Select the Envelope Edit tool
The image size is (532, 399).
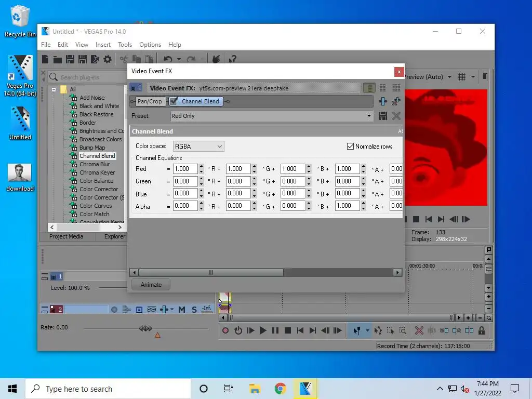point(378,330)
